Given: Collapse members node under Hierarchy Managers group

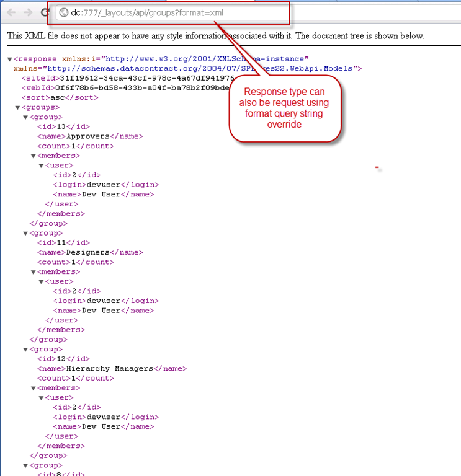Looking at the screenshot, I should point(34,388).
